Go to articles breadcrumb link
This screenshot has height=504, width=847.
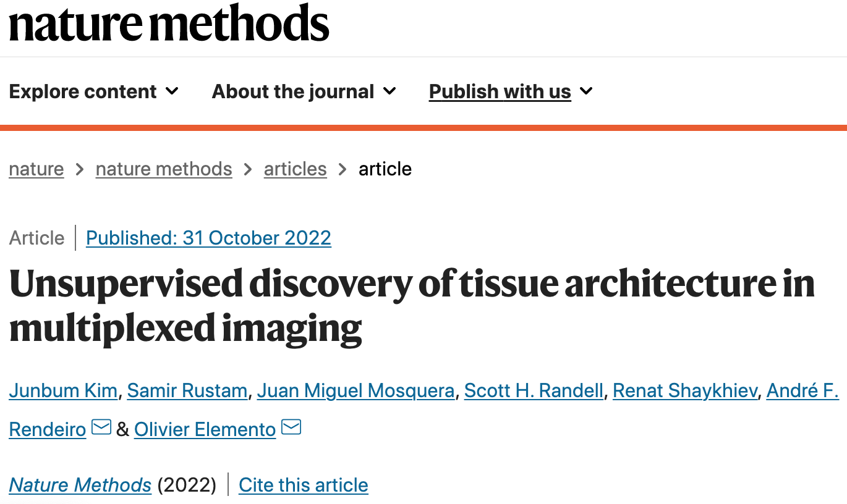coord(296,169)
